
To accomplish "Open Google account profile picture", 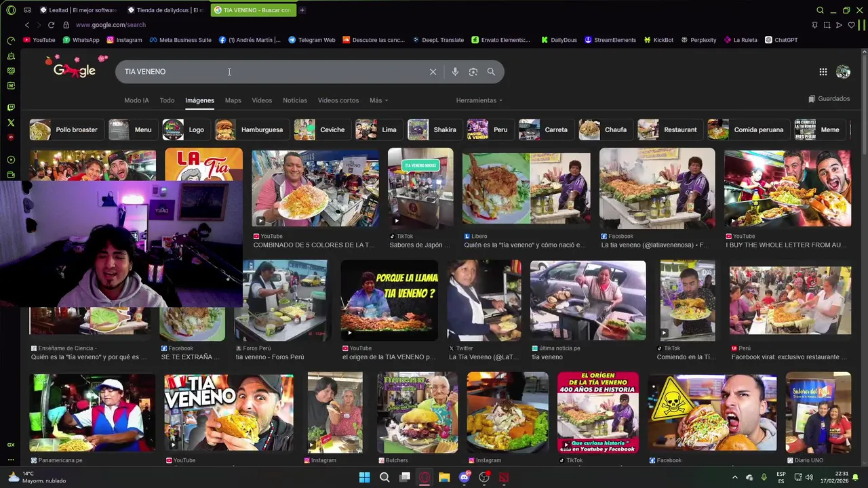I will point(843,72).
